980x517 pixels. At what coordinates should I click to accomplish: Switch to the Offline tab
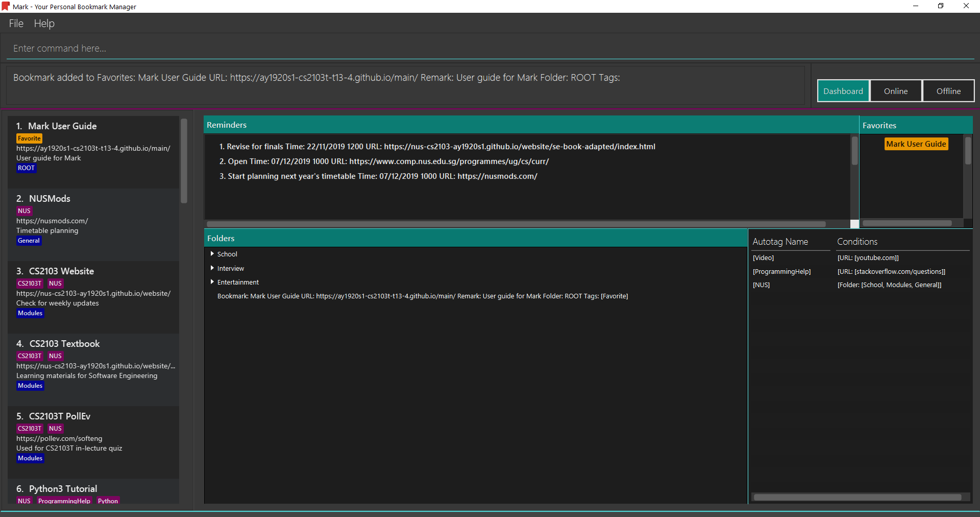(x=948, y=91)
